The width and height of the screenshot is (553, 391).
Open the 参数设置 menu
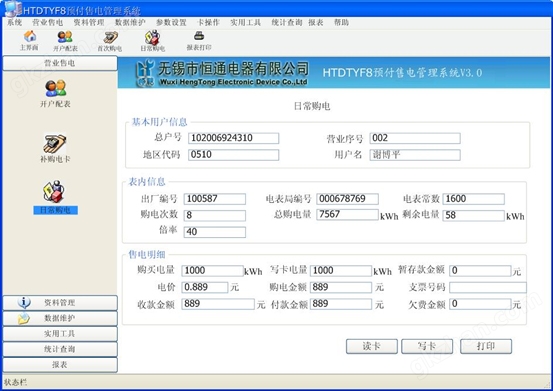[x=171, y=23]
